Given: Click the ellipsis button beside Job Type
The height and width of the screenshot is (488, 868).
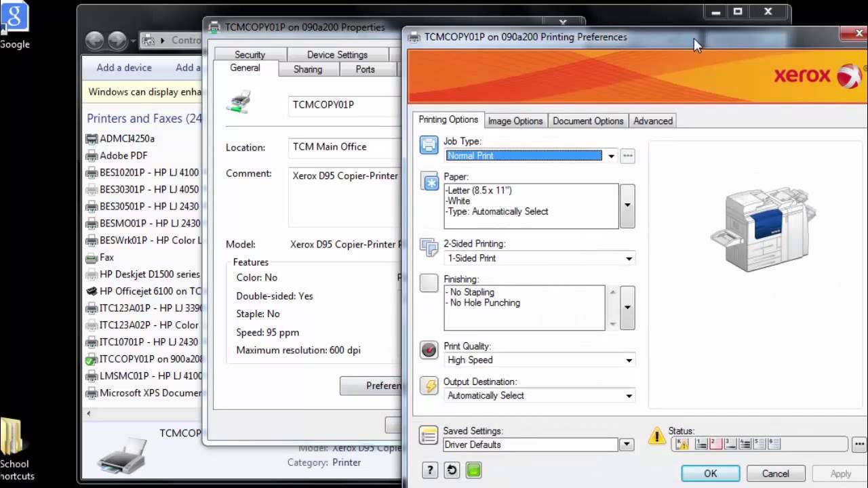Looking at the screenshot, I should [x=627, y=156].
